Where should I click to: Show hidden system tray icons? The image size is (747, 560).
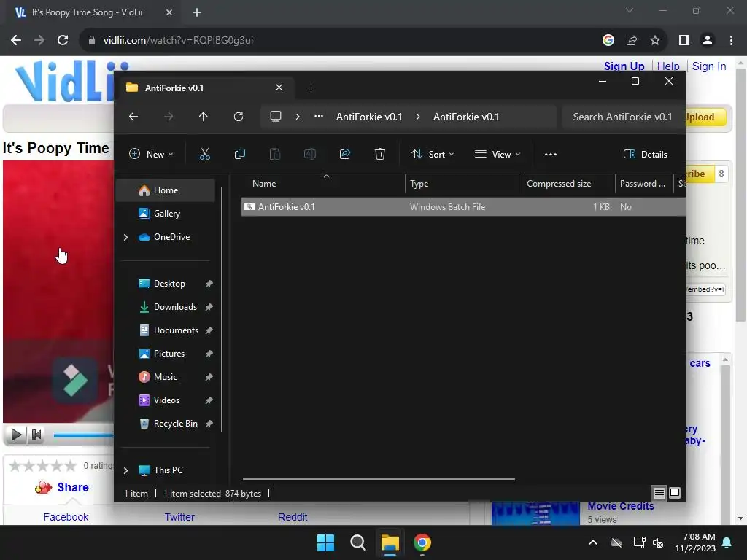coord(593,542)
